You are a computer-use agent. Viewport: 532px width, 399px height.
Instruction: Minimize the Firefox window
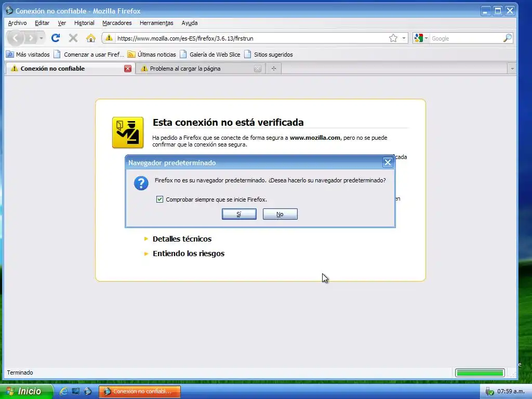click(486, 11)
